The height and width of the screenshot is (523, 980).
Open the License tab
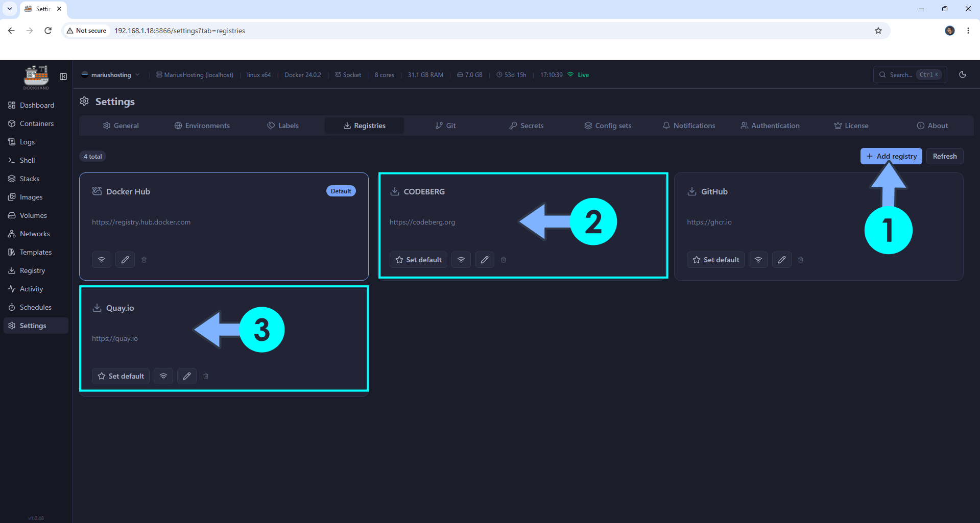(x=851, y=126)
